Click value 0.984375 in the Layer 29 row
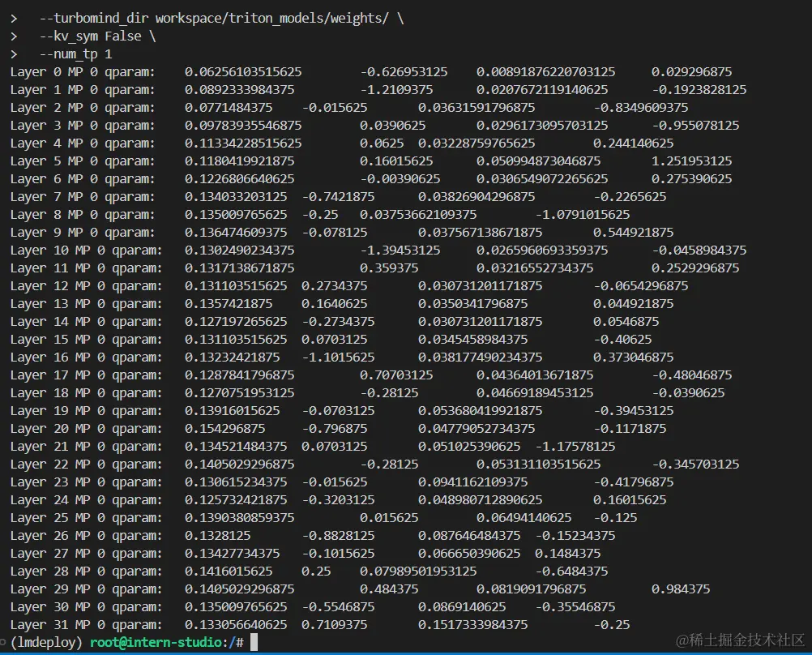The image size is (812, 655). click(681, 589)
